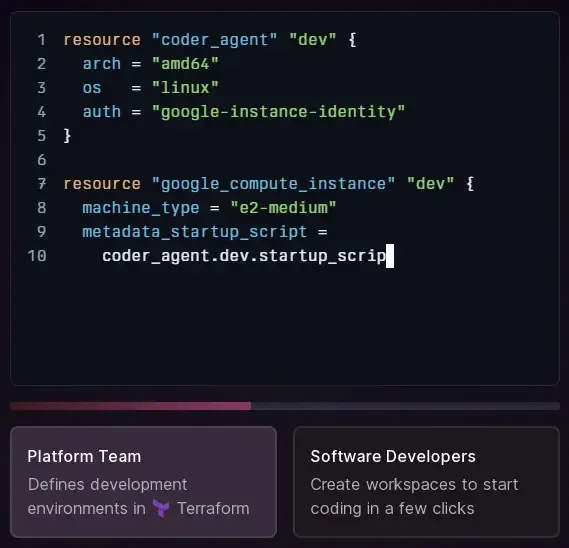
Task: Click the "google-instance-identity" auth value
Action: pyautogui.click(x=278, y=112)
